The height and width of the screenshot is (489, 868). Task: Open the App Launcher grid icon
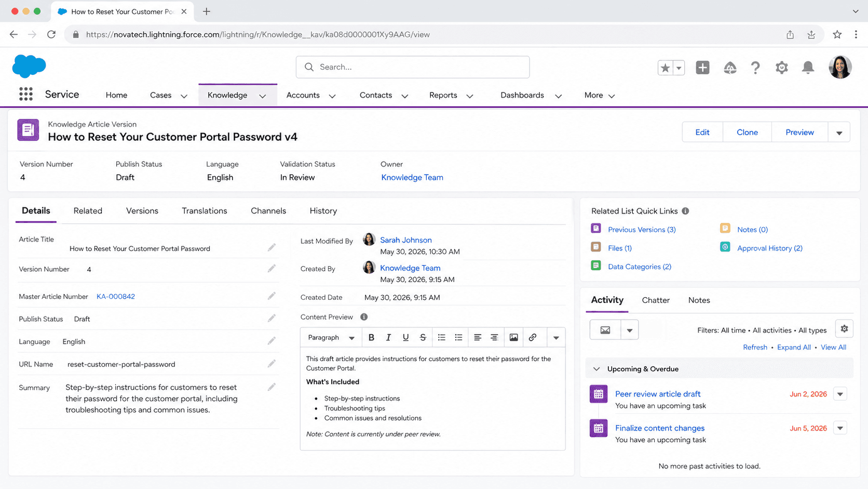point(26,94)
